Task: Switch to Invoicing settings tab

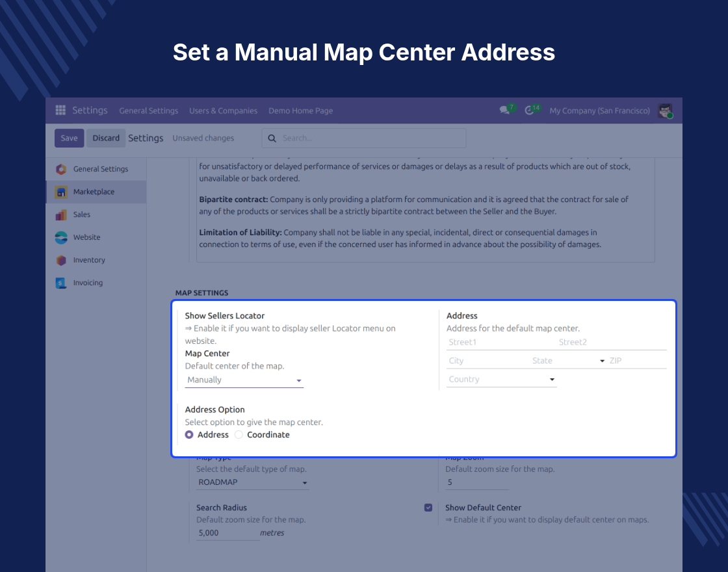Action: (96, 283)
